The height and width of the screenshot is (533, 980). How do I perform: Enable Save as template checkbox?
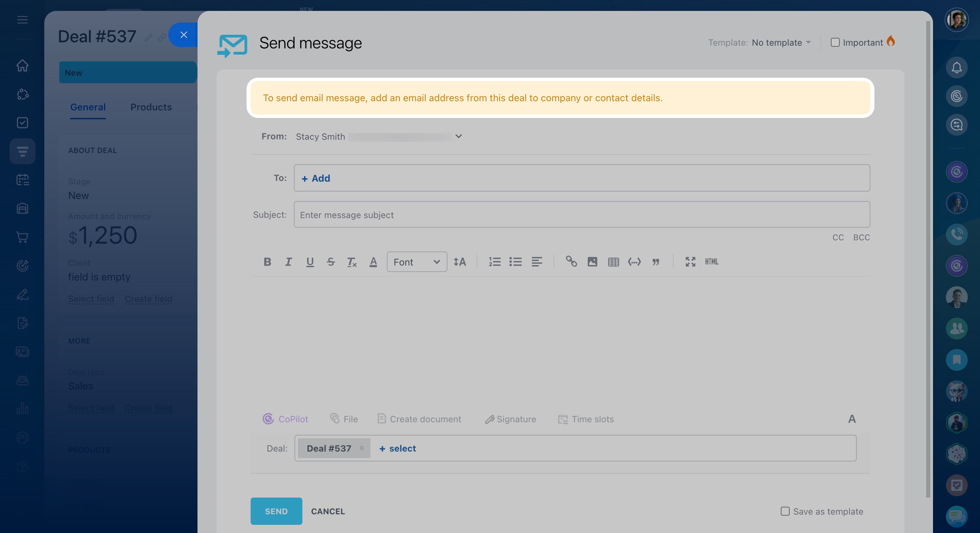[785, 511]
